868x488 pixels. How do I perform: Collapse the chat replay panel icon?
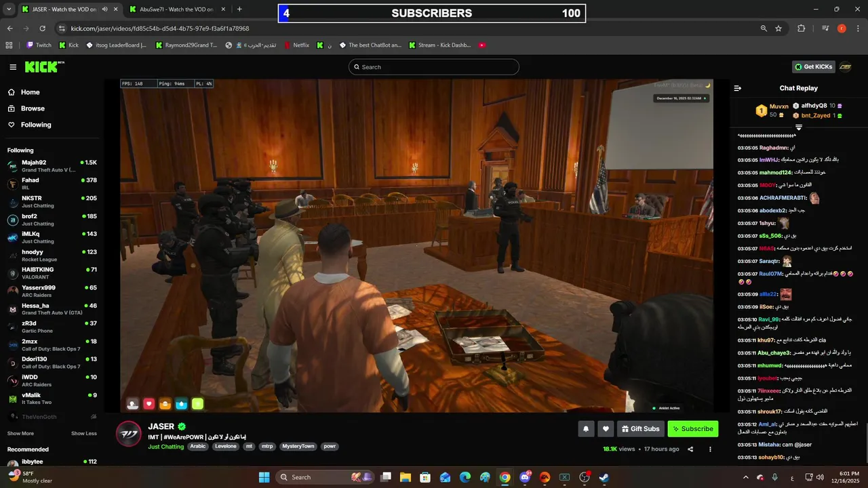pos(738,88)
